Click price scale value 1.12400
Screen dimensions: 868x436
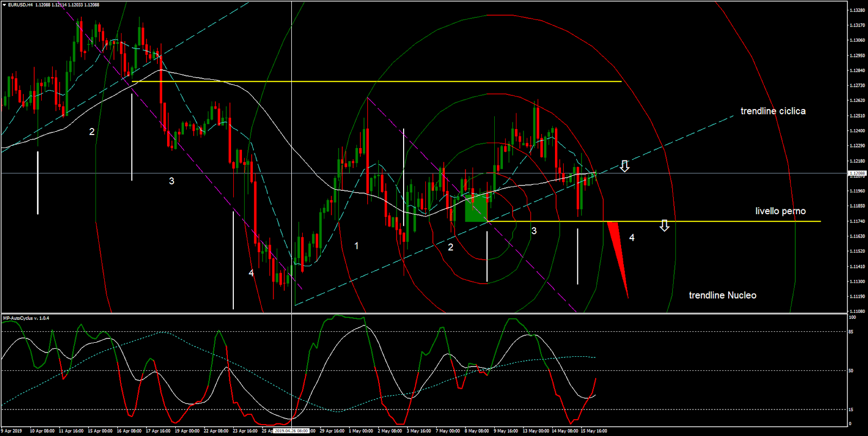[858, 131]
